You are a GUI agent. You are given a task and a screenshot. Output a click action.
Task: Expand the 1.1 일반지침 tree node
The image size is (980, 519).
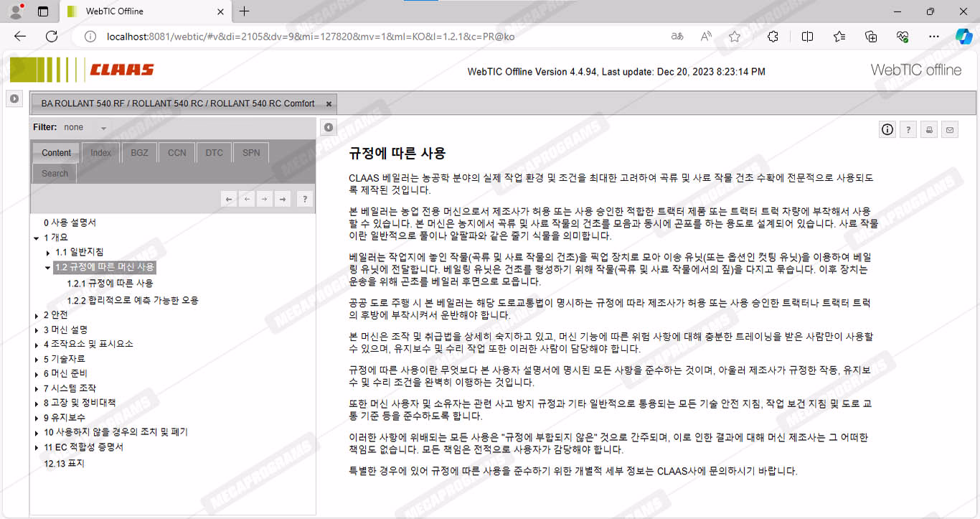coord(48,253)
